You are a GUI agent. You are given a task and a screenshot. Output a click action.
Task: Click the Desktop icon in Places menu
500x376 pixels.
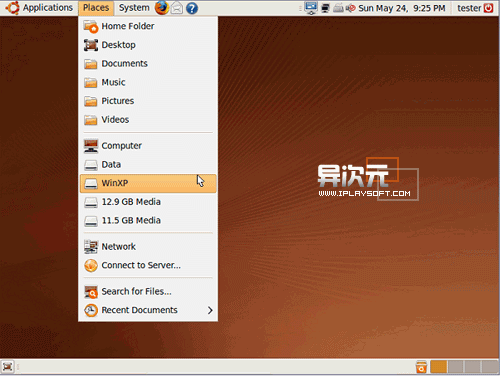coord(91,45)
